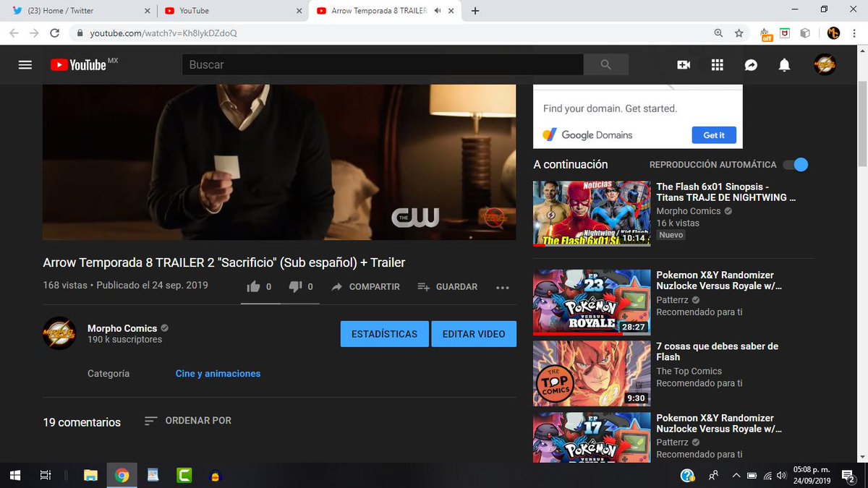
Task: Open the messages share bubble icon
Action: coord(751,65)
